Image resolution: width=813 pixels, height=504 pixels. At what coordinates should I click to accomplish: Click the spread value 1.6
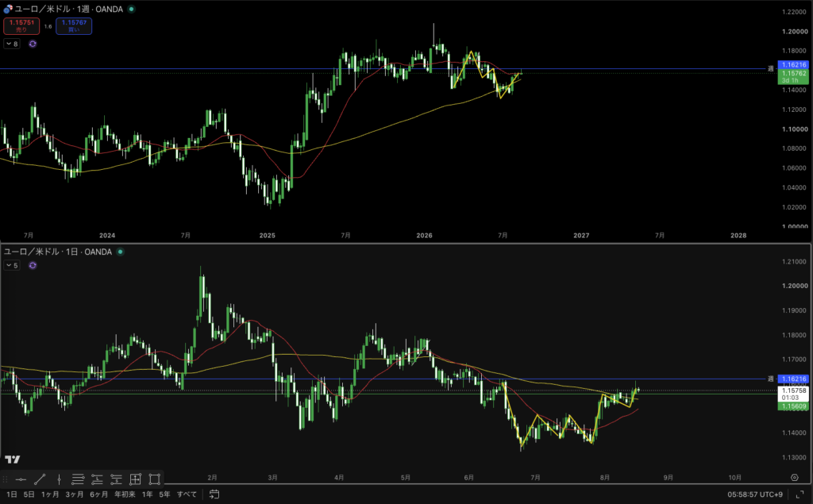pyautogui.click(x=48, y=26)
